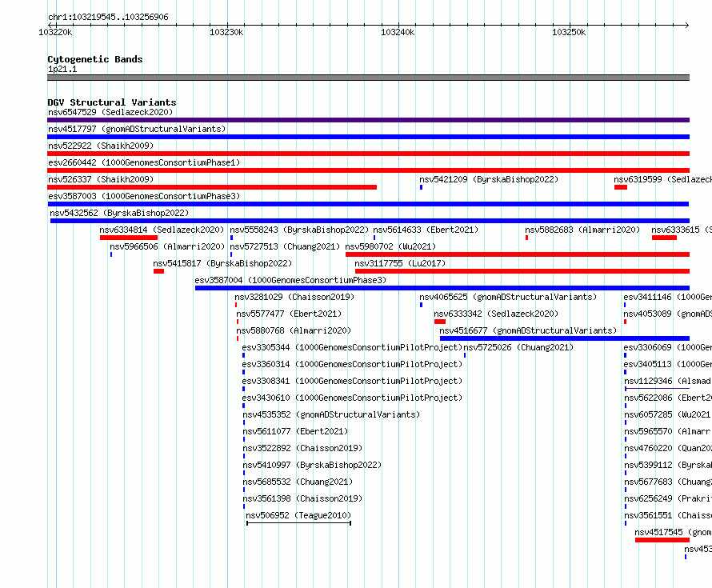712x588 pixels.
Task: Click the 103230k ruler position label
Action: (226, 32)
